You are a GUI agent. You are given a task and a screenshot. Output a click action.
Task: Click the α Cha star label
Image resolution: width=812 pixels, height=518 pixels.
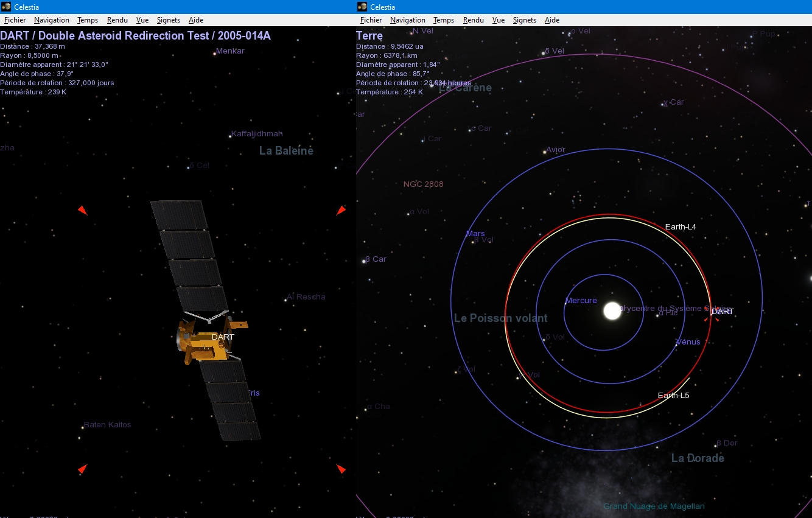tap(378, 407)
